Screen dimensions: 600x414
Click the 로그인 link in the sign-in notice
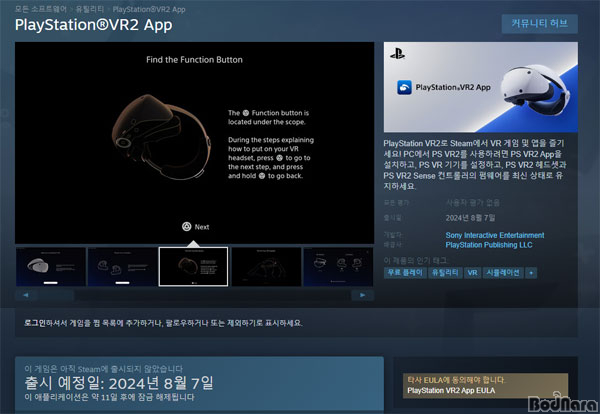[x=35, y=323]
